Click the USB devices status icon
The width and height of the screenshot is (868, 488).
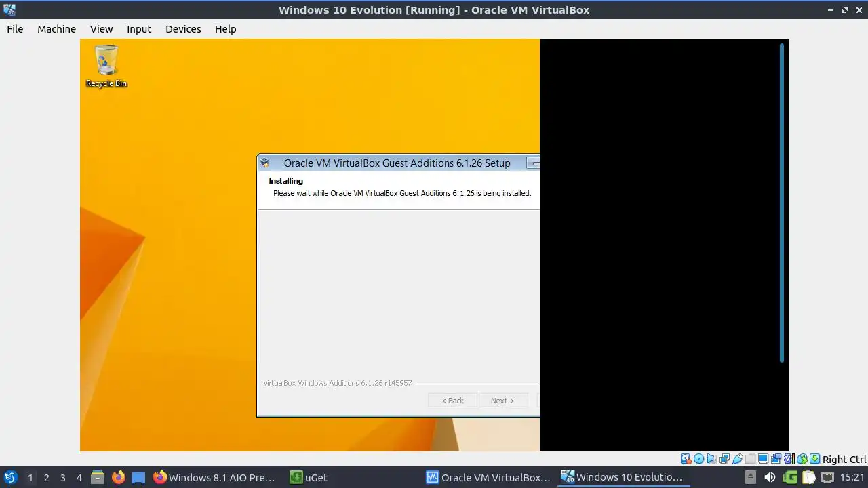pyautogui.click(x=738, y=459)
